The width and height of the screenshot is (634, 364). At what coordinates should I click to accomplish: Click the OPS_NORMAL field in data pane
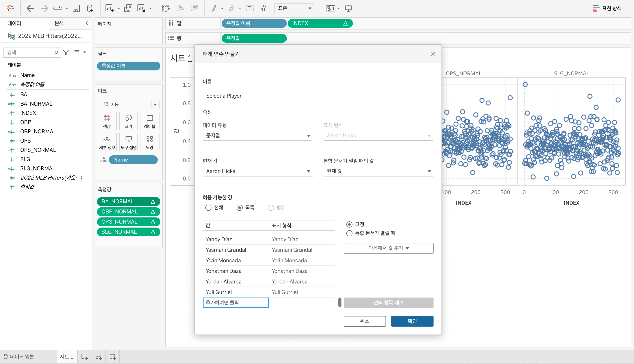(38, 150)
